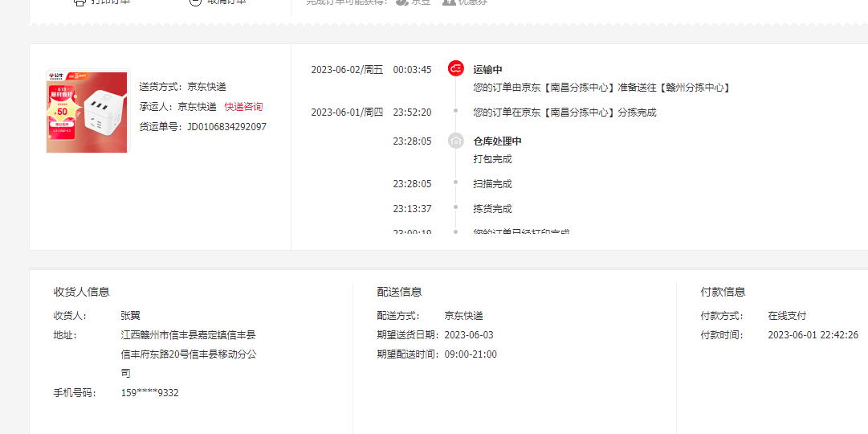Click the 运输中 status heading
The height and width of the screenshot is (434, 868).
coord(487,69)
